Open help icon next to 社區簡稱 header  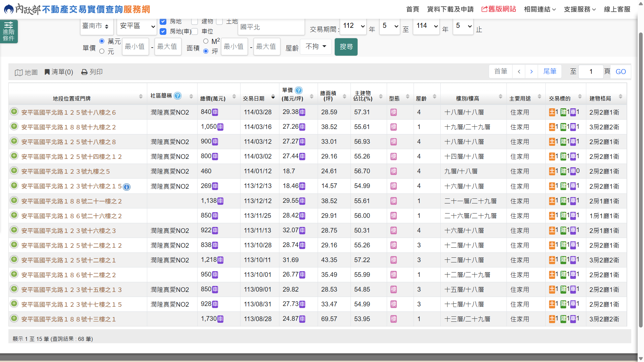pyautogui.click(x=178, y=96)
